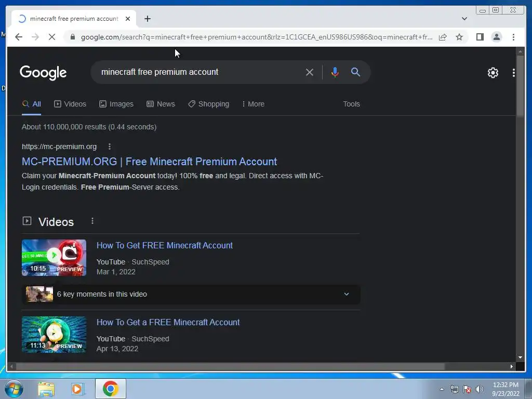
Task: Open Google quick settings gear
Action: pyautogui.click(x=493, y=73)
